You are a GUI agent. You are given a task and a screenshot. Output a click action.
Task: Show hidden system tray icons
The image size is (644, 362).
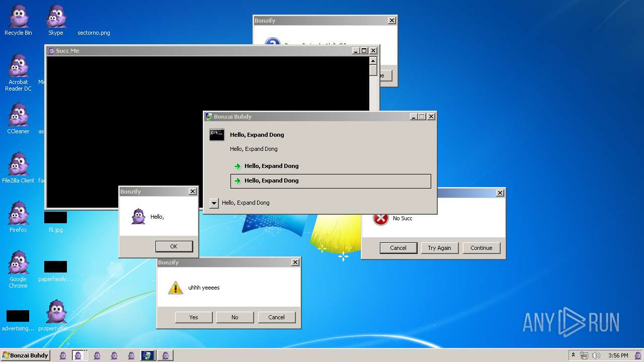pos(573,355)
